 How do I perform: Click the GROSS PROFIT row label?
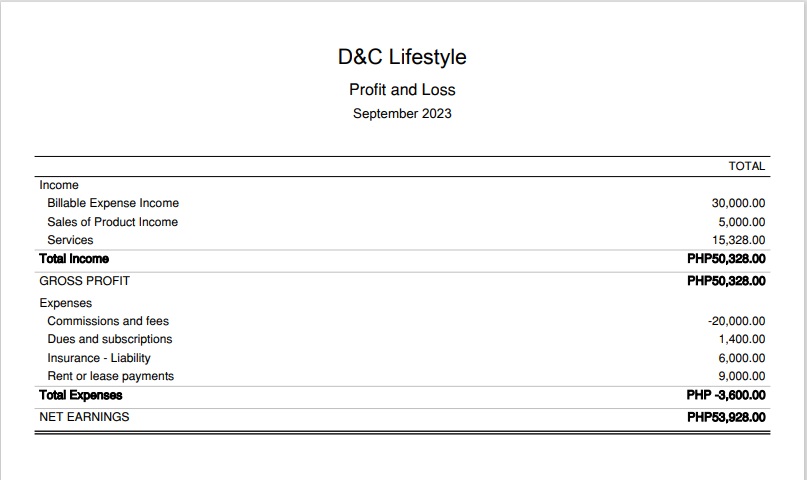(85, 281)
